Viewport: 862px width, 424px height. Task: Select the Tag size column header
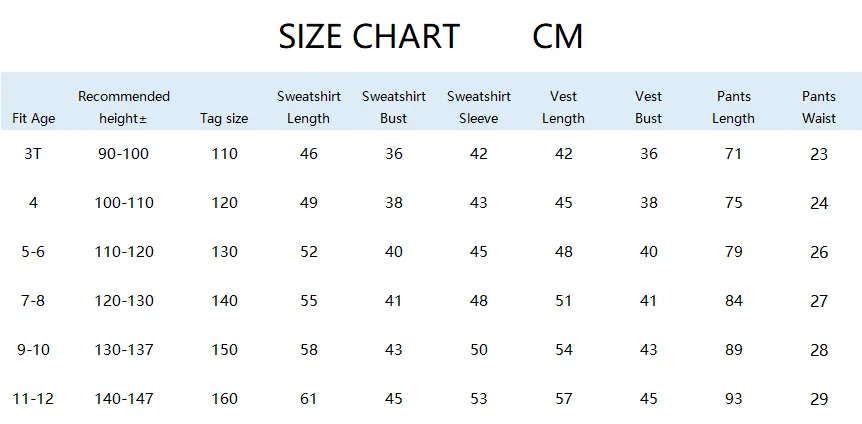pyautogui.click(x=224, y=118)
